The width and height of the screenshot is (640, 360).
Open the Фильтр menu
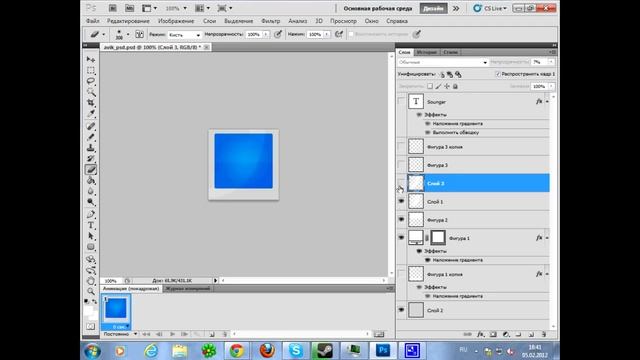pos(271,21)
